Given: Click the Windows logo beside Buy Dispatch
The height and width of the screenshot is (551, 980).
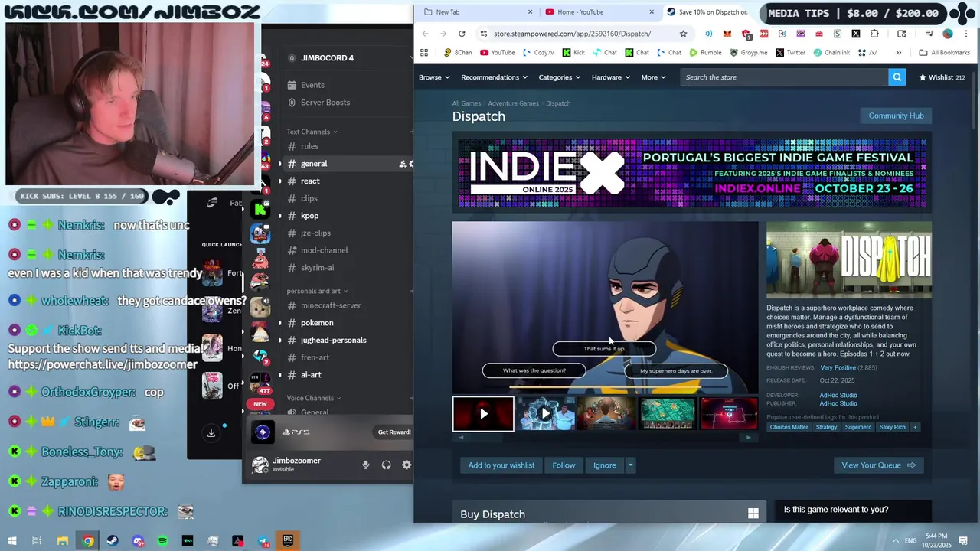Looking at the screenshot, I should tap(753, 514).
